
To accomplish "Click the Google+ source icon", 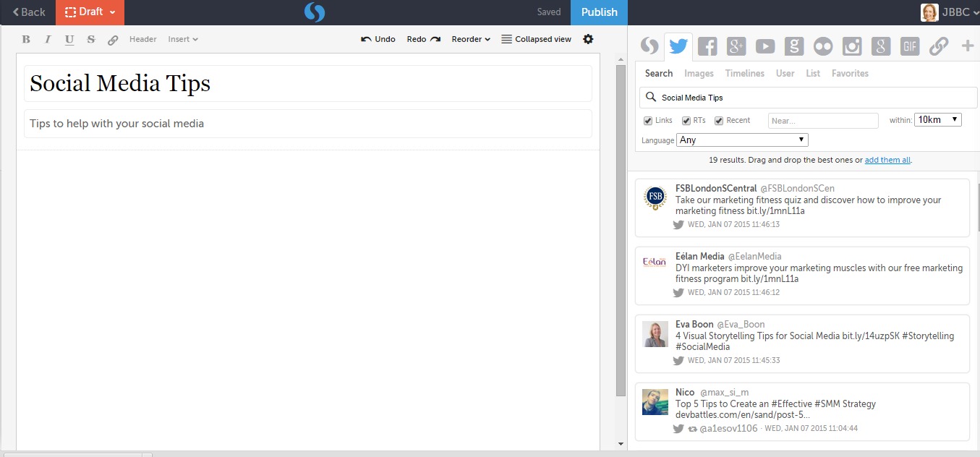I will [x=736, y=47].
